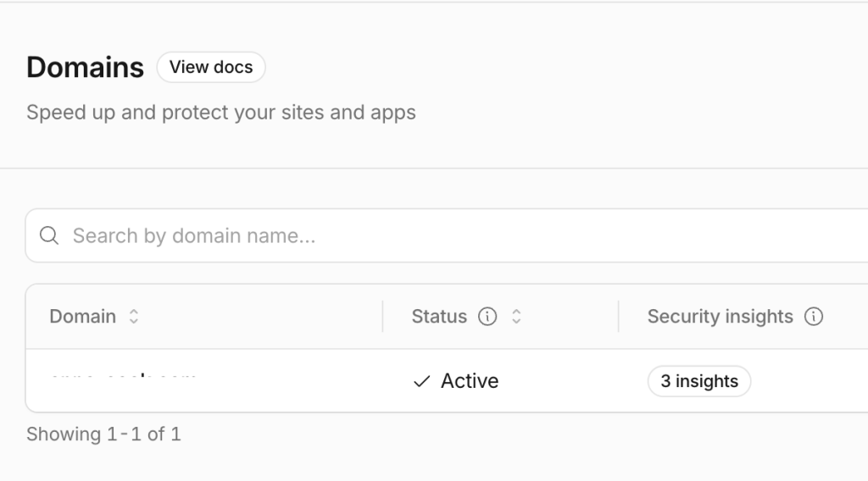The image size is (868, 481).
Task: Sort by the Status column arrows
Action: (x=516, y=316)
